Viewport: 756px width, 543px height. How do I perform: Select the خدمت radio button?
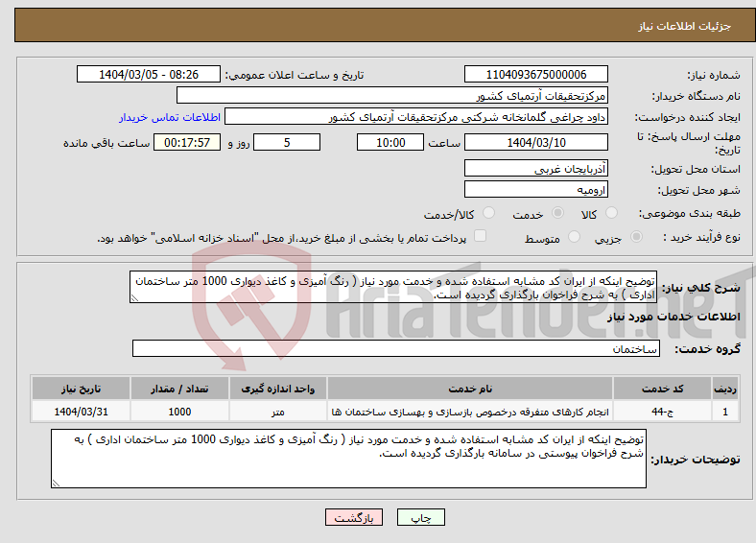pos(557,213)
